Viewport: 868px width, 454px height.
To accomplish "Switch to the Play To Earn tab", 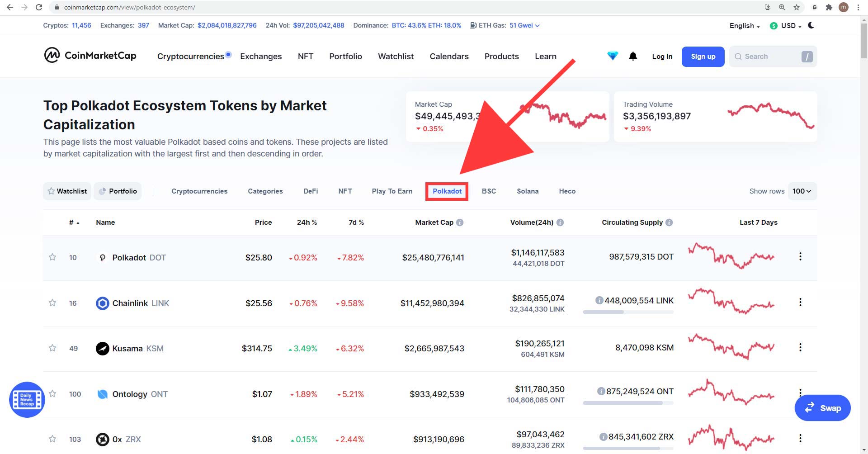I will [392, 191].
